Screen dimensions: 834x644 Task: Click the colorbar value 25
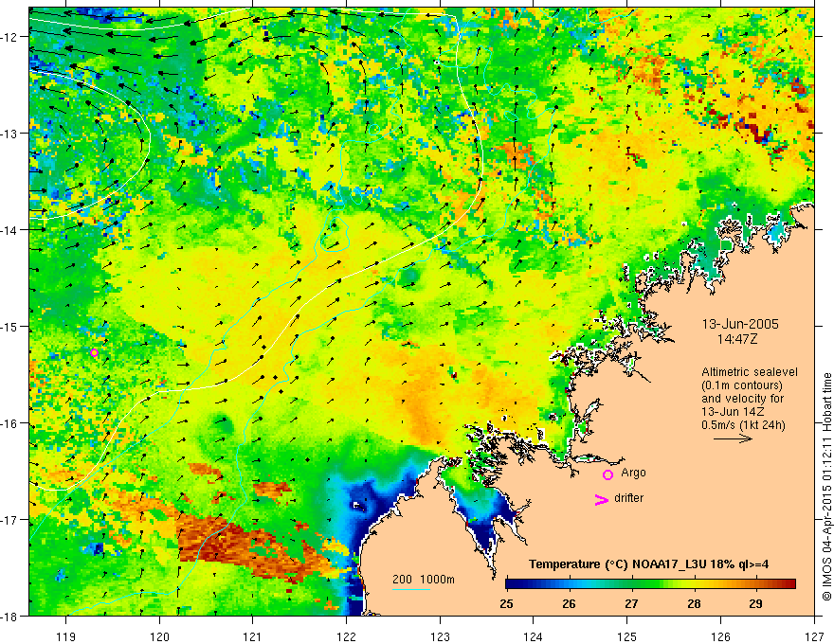(x=506, y=603)
